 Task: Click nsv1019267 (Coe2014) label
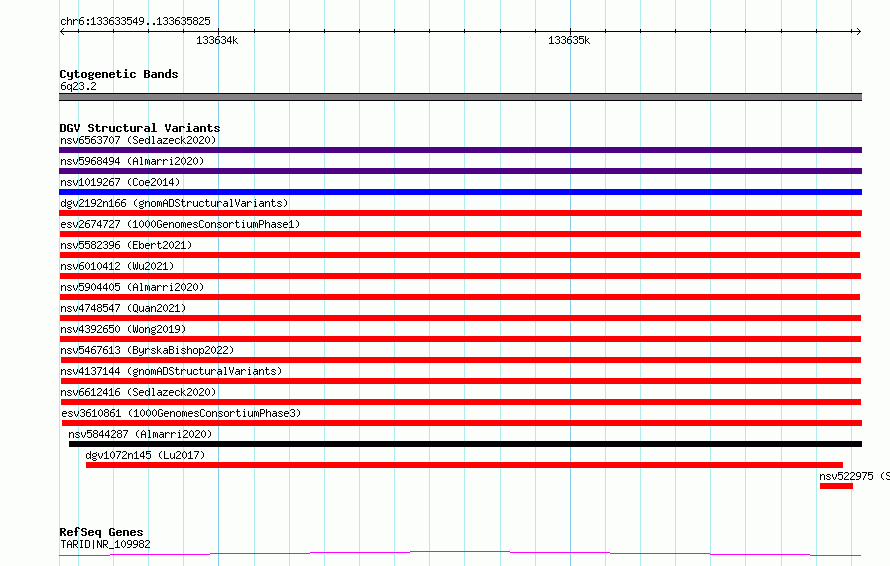coord(120,182)
